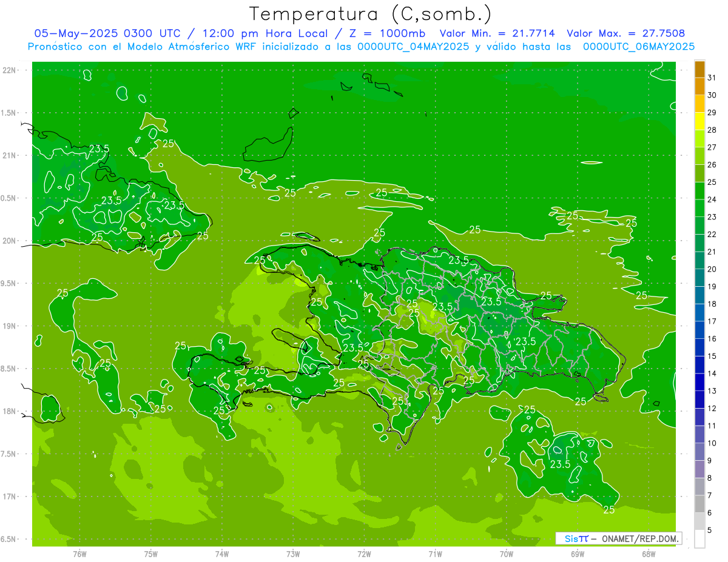Click the 19N latitude axis label

pos(10,326)
